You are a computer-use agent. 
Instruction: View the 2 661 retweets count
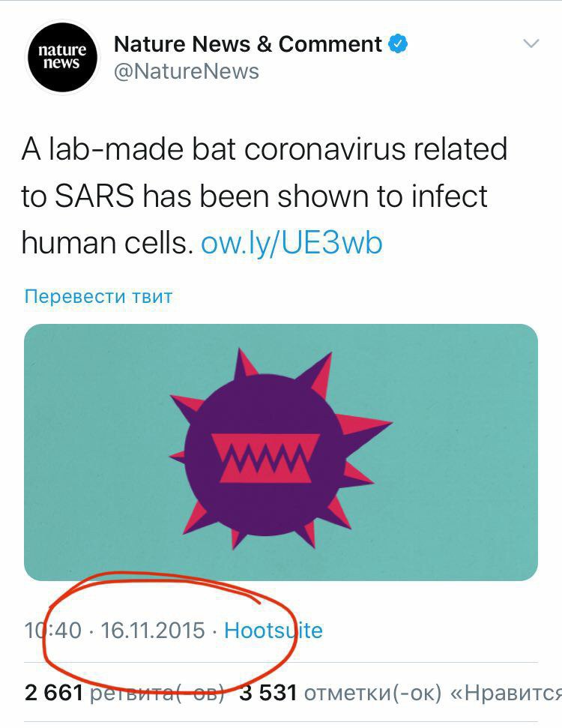coord(54,694)
